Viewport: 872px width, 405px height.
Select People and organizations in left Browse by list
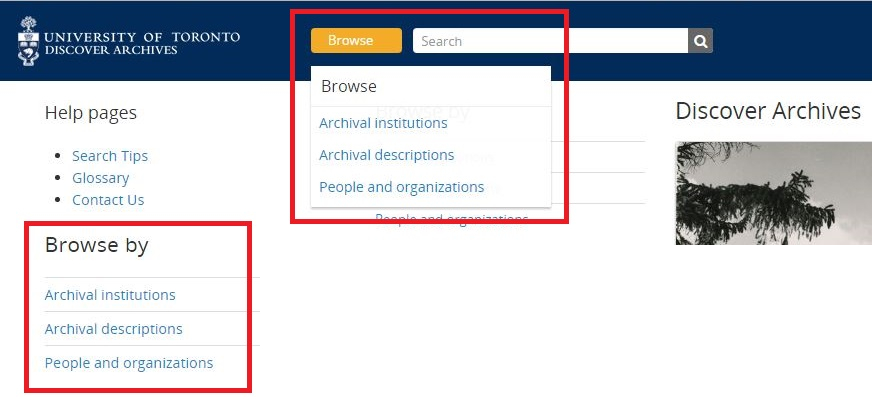tap(129, 363)
